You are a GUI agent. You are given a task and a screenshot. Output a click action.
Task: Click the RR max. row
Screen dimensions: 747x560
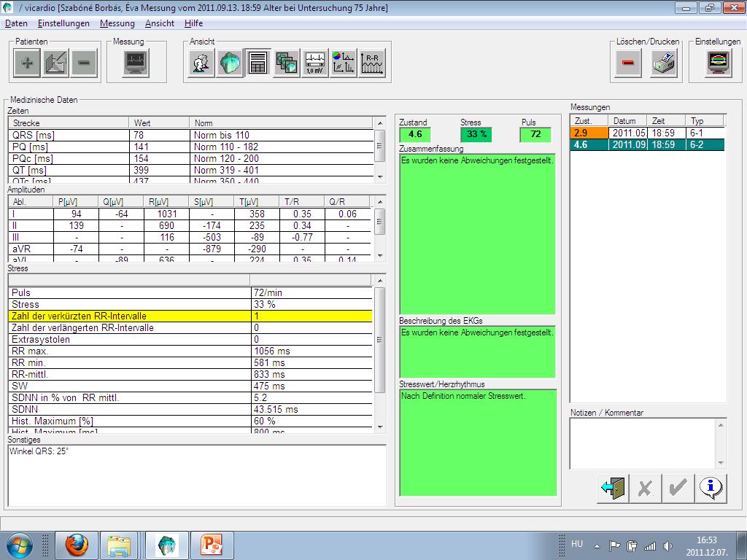click(190, 351)
